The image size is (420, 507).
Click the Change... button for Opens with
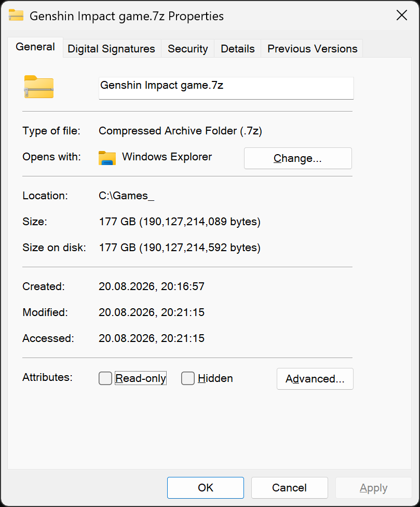(x=297, y=158)
